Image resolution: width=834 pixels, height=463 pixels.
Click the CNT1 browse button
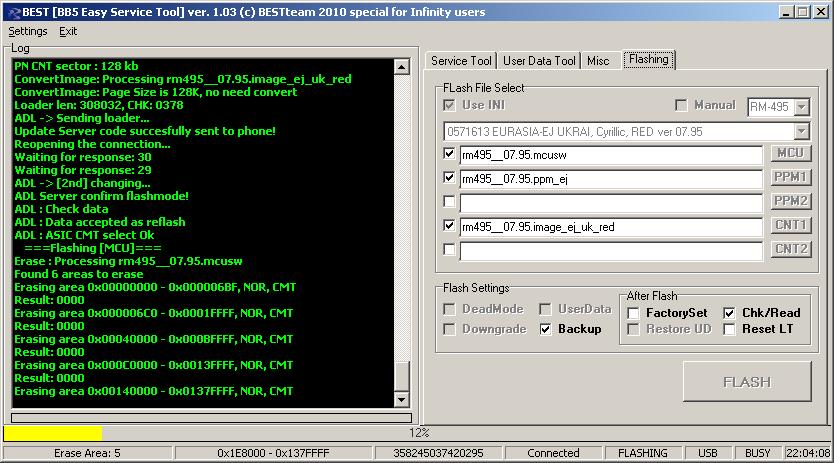(x=791, y=225)
